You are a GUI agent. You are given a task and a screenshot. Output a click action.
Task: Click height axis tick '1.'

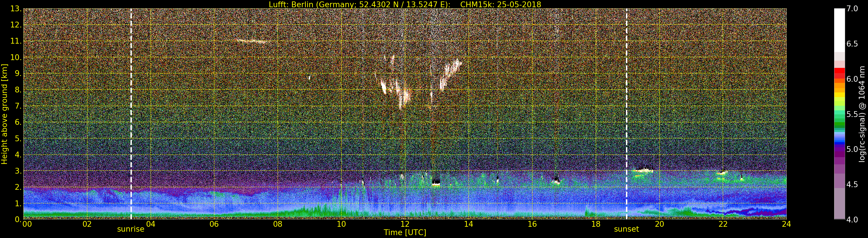tap(18, 203)
